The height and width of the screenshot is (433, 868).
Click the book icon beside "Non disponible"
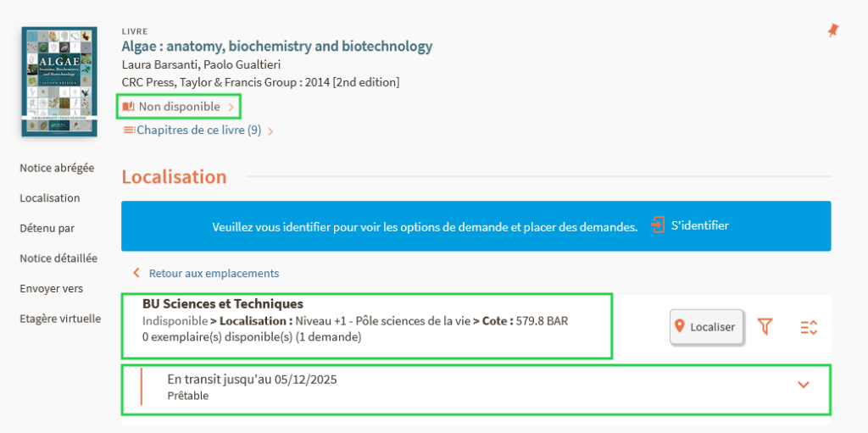129,107
